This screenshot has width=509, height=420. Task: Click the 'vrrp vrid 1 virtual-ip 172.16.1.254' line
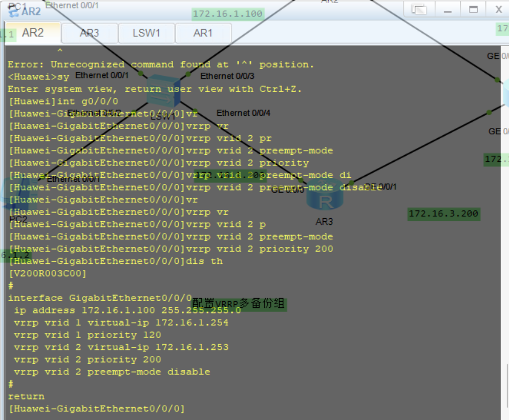(x=121, y=323)
